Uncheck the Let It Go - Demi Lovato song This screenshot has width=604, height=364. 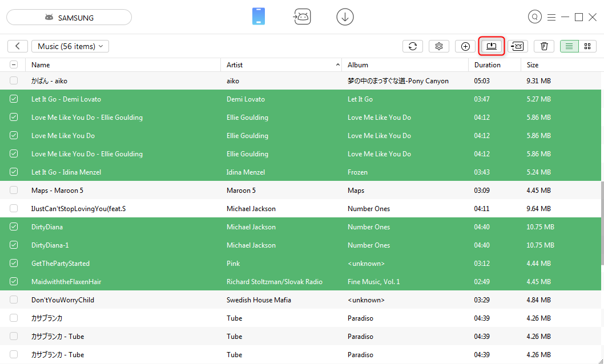(x=14, y=99)
